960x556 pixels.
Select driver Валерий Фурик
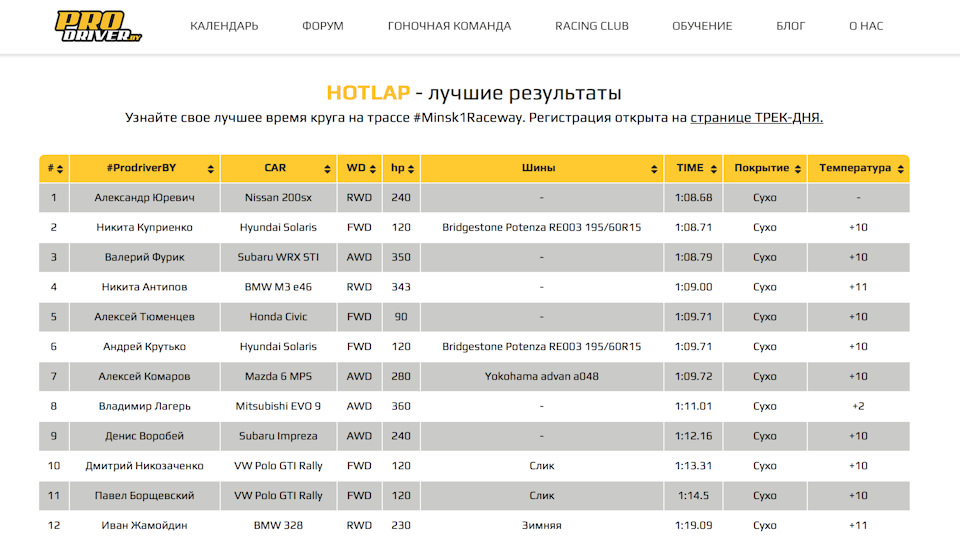tap(144, 257)
